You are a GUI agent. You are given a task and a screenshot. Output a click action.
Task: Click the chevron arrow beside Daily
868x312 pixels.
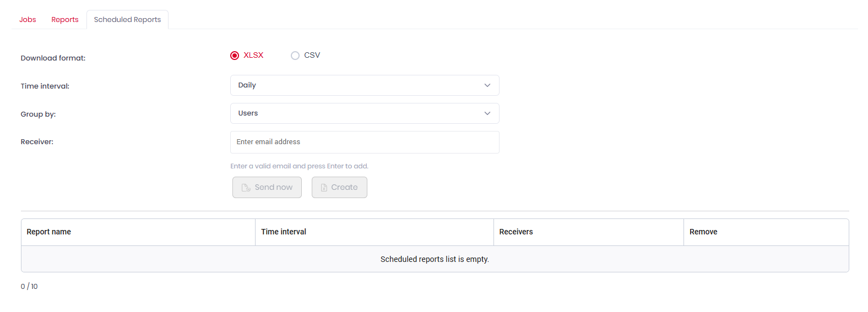pos(487,85)
